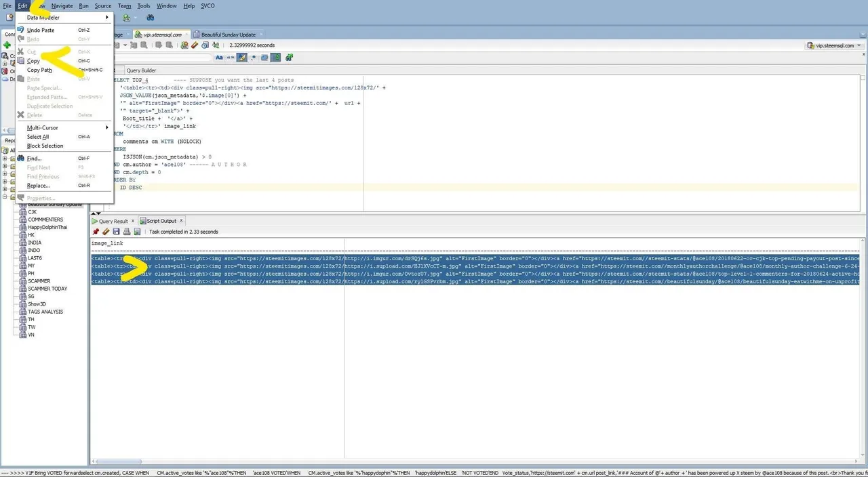868x477 pixels.
Task: Click the floppy disk save icon in Script Output
Action: pyautogui.click(x=116, y=232)
